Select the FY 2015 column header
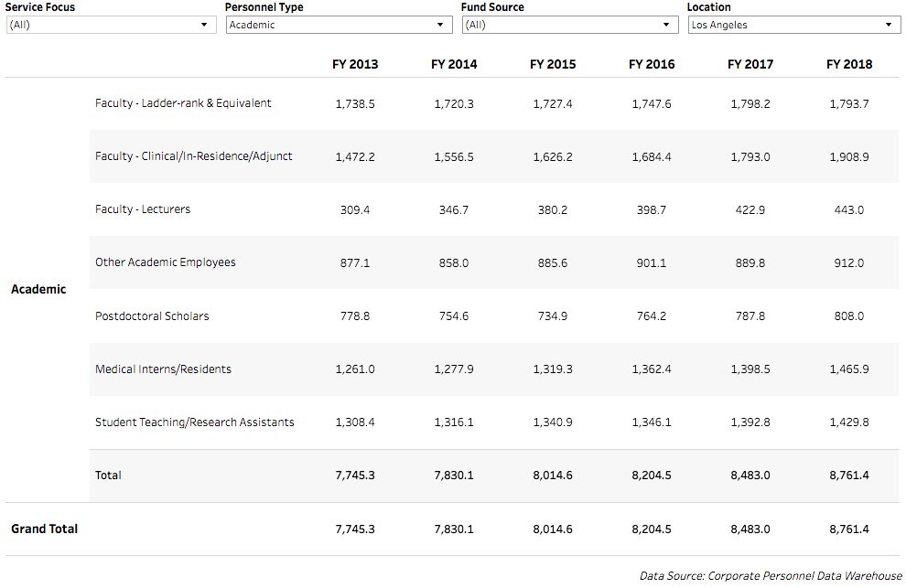 (553, 64)
